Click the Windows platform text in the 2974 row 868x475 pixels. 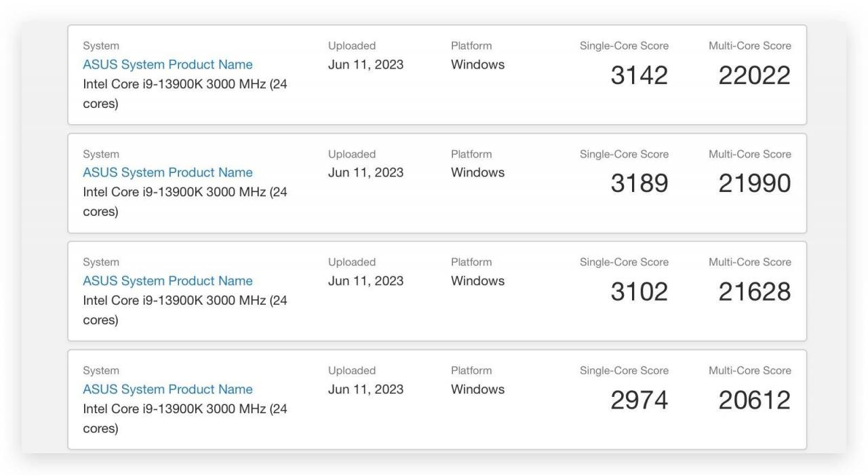pos(477,389)
